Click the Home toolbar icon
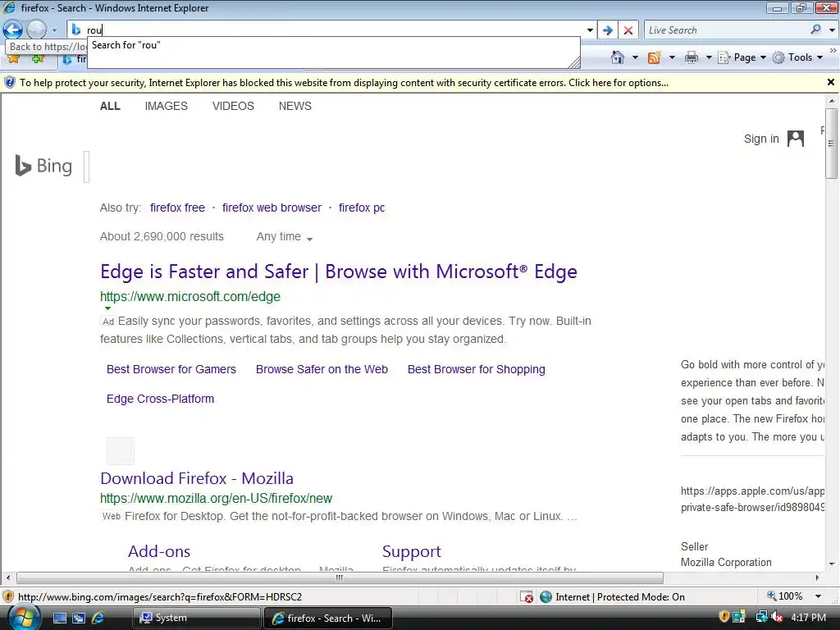Image resolution: width=840 pixels, height=630 pixels. click(618, 57)
